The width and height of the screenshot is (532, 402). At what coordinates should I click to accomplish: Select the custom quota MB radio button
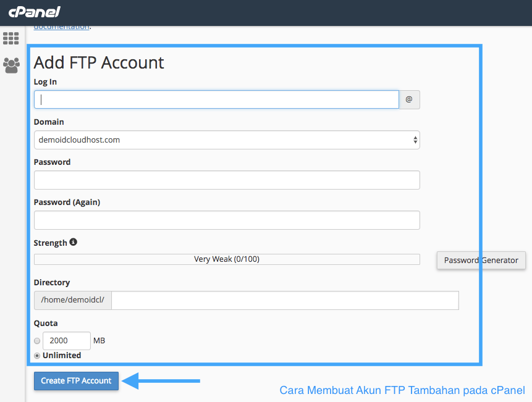(37, 340)
